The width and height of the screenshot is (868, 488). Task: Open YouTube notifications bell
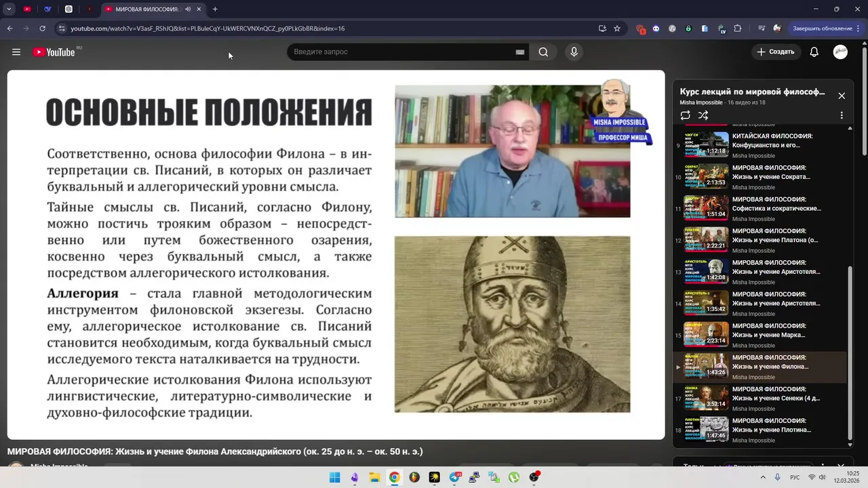coord(814,52)
